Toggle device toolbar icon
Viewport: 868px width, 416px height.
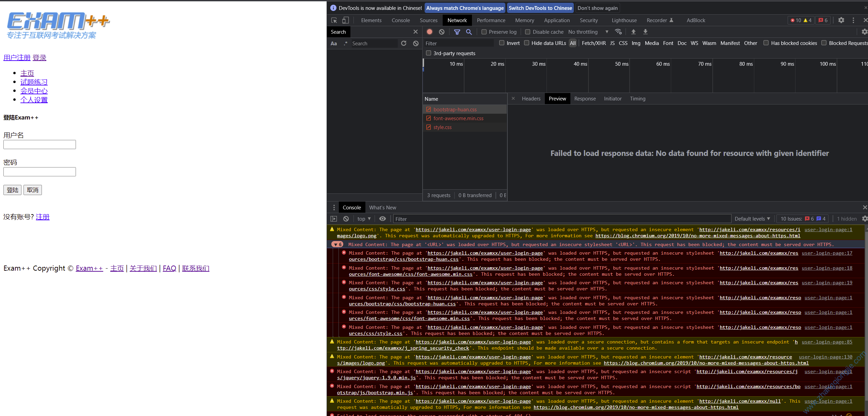(x=345, y=20)
